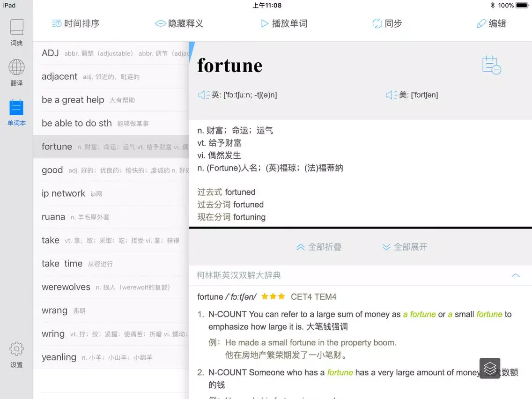
Task: Click CET4 TEM4 tag text
Action: click(313, 297)
